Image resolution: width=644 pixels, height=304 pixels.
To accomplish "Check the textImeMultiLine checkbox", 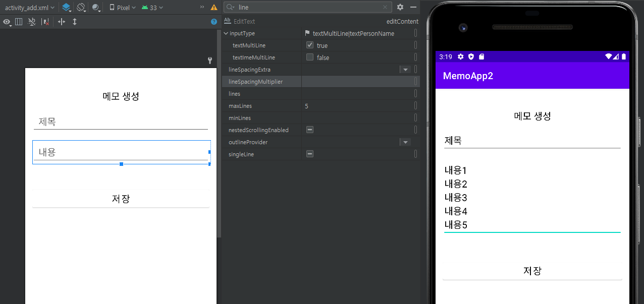I will tap(310, 57).
